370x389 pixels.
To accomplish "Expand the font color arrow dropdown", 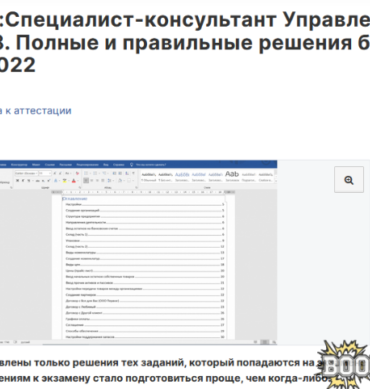I will 78,180.
